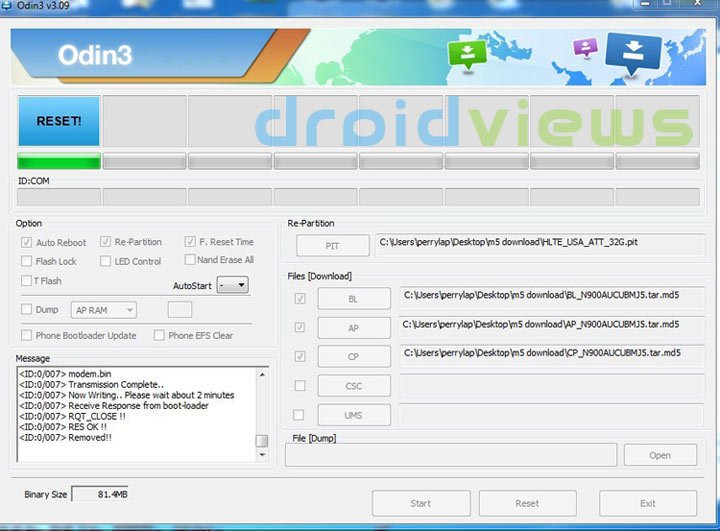Screen dimensions: 720x531
Task: Tick the Dump checkbox
Action: [26, 309]
